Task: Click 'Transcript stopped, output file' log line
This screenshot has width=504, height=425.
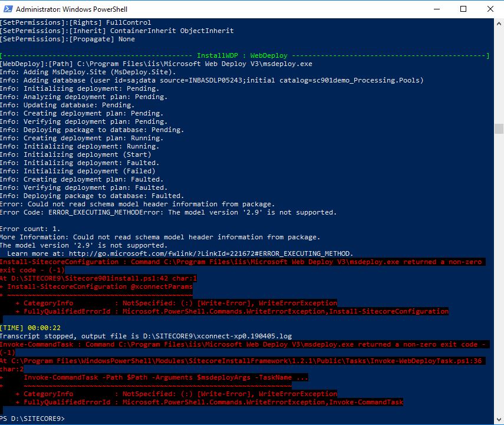Action: pyautogui.click(x=146, y=336)
